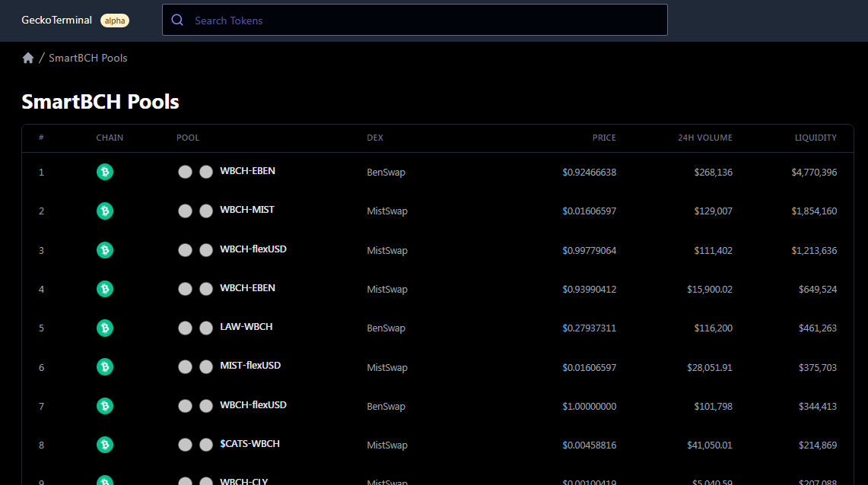Click first token icon of WBCH-EBEN BenSwap pool
Image resolution: width=868 pixels, height=485 pixels.
click(185, 172)
